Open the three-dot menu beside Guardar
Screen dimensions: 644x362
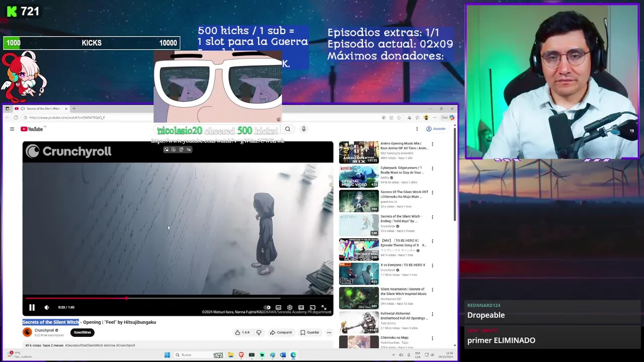[x=329, y=332]
